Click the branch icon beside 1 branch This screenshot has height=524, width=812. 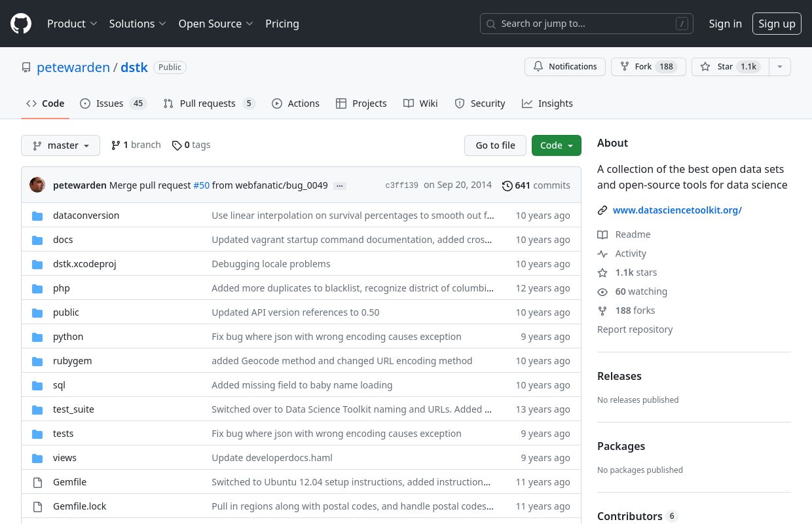pyautogui.click(x=115, y=145)
